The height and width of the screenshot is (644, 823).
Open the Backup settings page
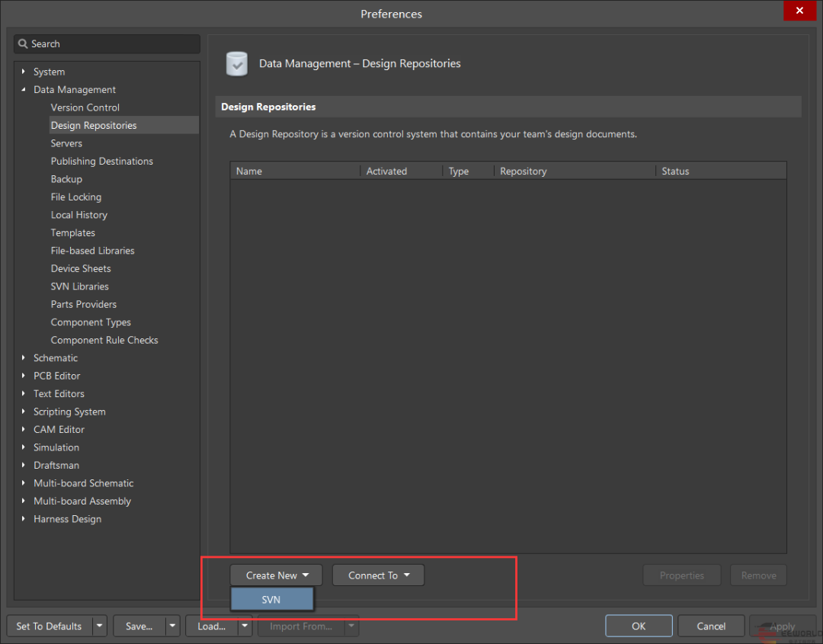coord(66,179)
